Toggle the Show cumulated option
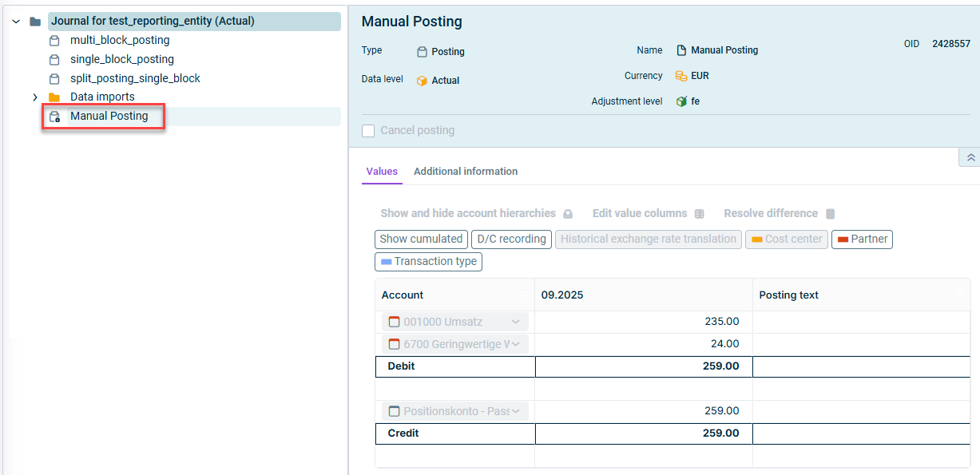The image size is (980, 475). coord(421,239)
